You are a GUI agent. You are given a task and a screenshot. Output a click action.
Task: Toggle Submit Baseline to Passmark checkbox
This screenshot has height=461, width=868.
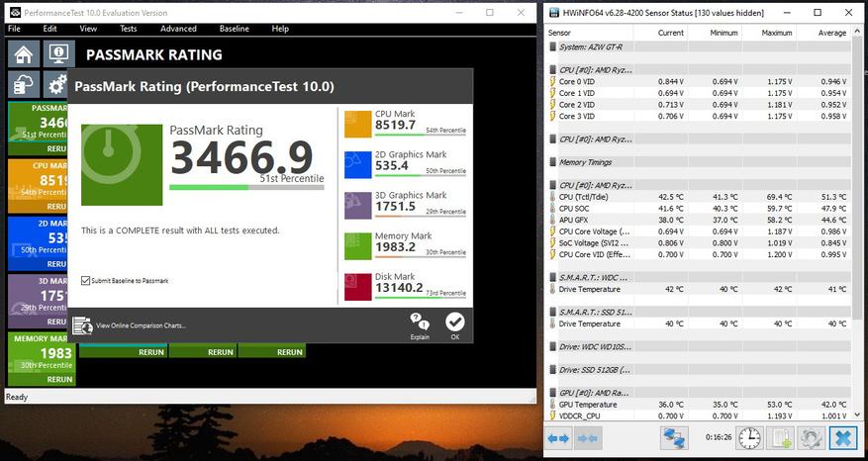[85, 281]
